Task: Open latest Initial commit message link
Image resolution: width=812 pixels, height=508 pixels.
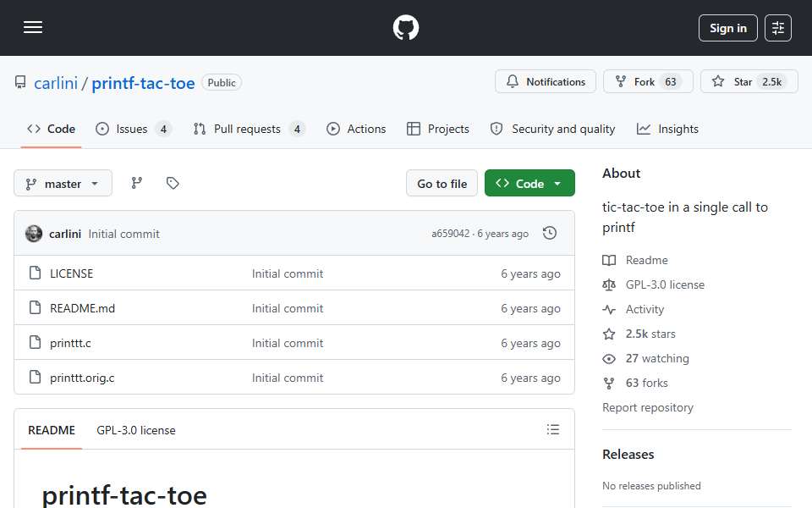Action: coord(123,235)
